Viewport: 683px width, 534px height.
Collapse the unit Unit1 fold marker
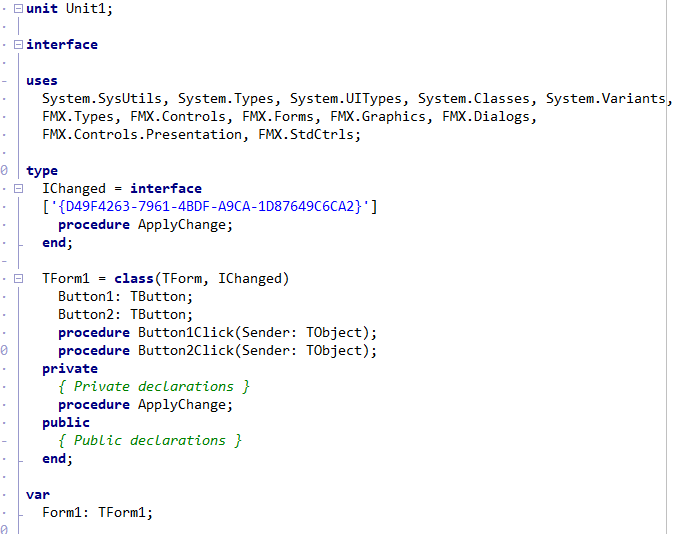click(x=18, y=8)
